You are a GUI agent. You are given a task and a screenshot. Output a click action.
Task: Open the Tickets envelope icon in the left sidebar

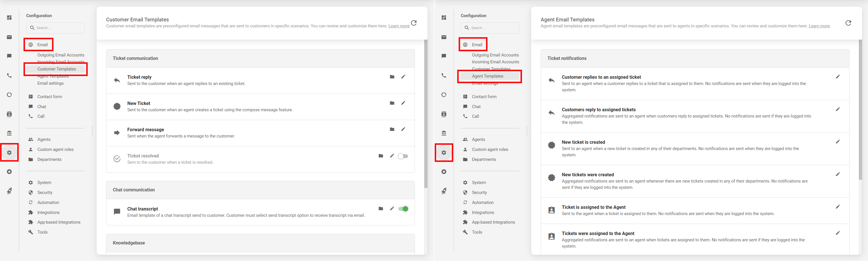(9, 37)
